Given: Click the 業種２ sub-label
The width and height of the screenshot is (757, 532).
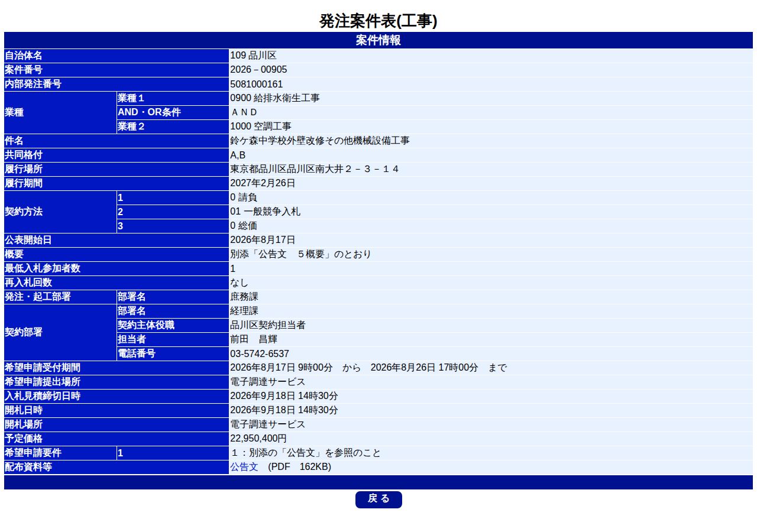Looking at the screenshot, I should [131, 126].
